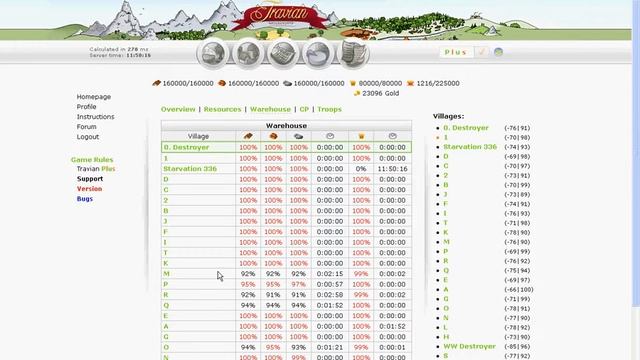
Task: Open village M row in warehouse table
Action: (x=167, y=273)
